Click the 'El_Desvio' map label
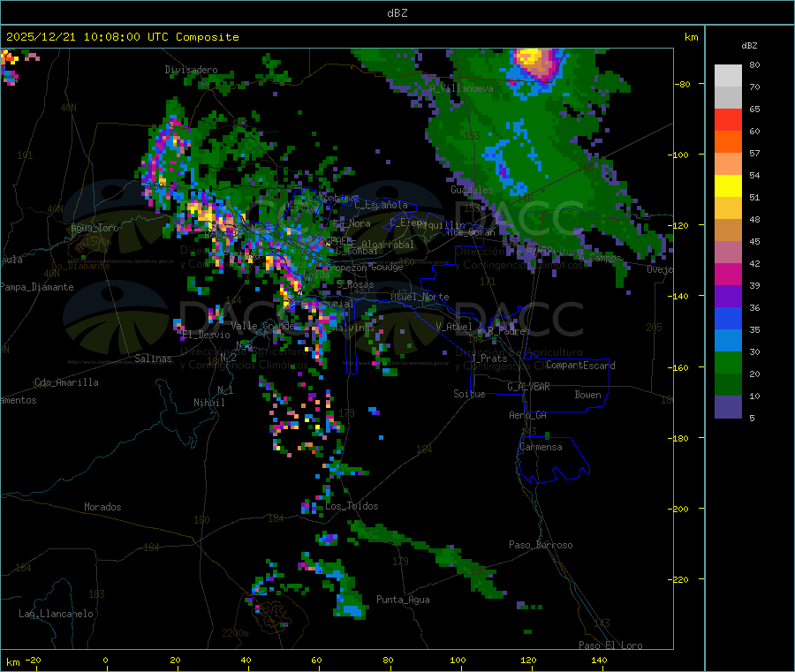795x672 pixels. point(207,335)
